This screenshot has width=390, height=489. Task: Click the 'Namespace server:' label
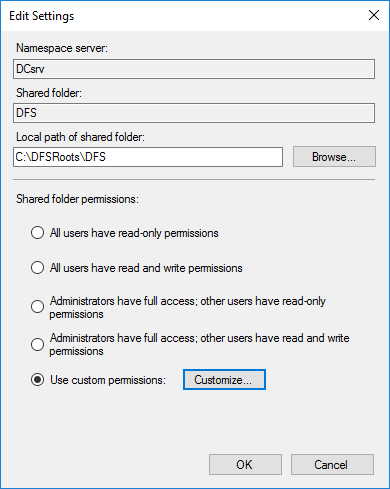coord(62,48)
